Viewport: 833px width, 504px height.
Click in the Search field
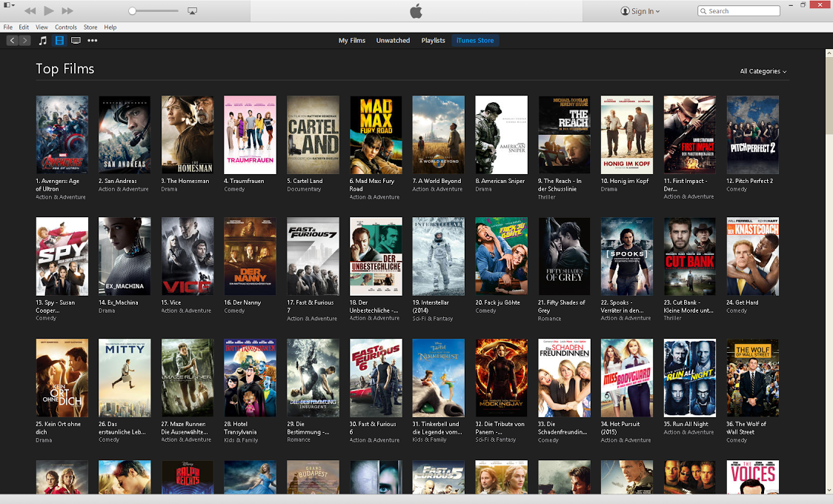click(738, 10)
